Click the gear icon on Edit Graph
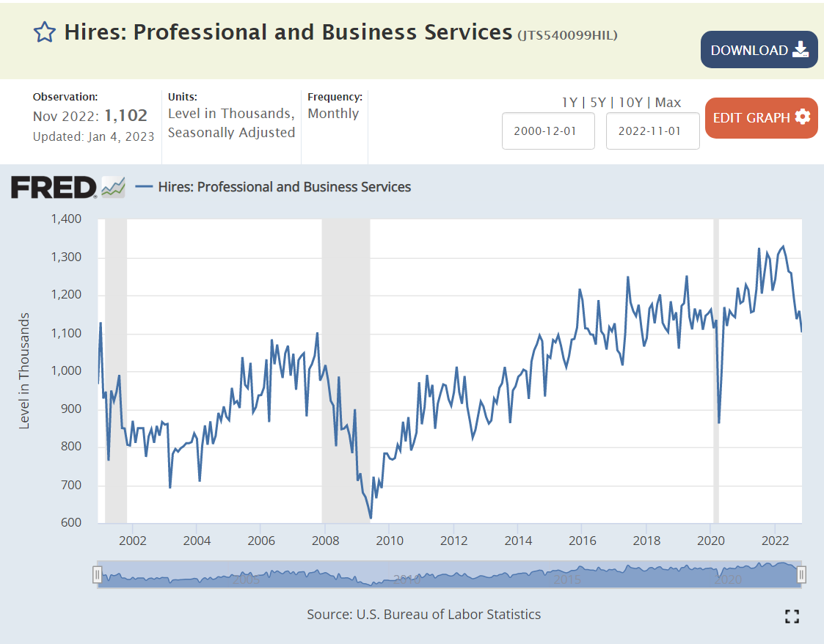 [802, 117]
